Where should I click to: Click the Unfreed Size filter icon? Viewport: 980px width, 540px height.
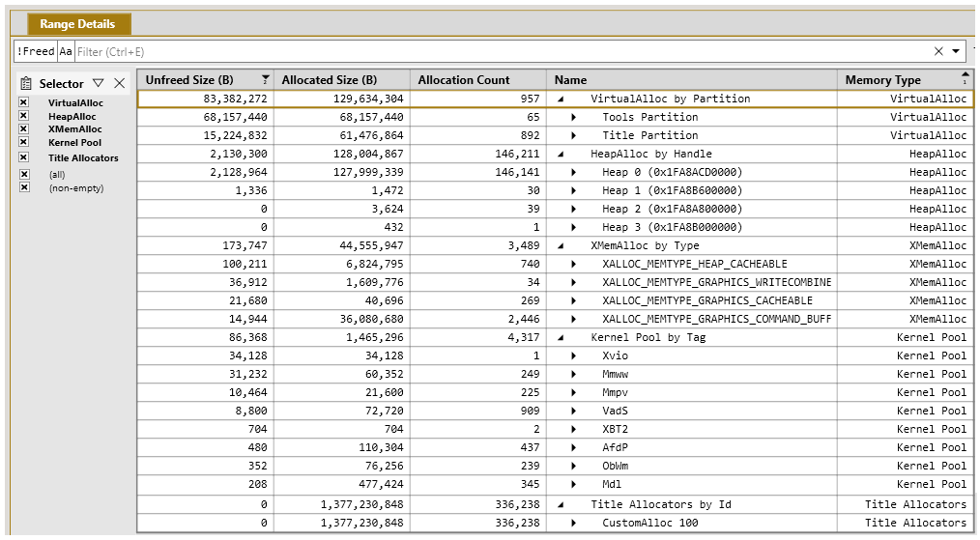pyautogui.click(x=266, y=79)
